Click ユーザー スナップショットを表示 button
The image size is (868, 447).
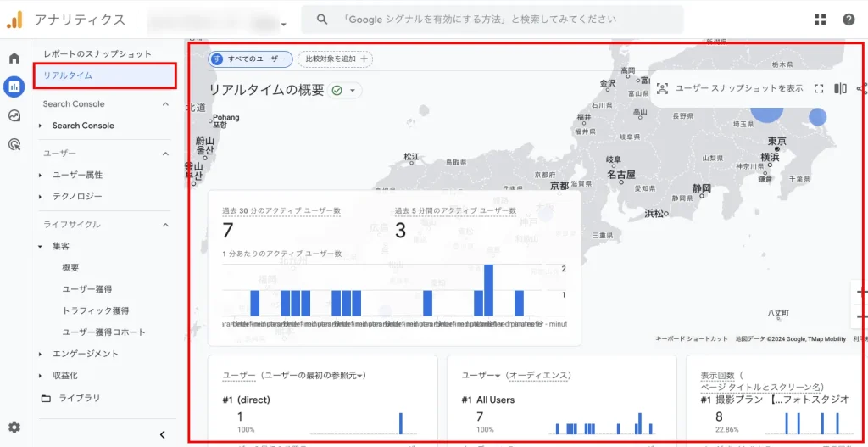(x=739, y=88)
